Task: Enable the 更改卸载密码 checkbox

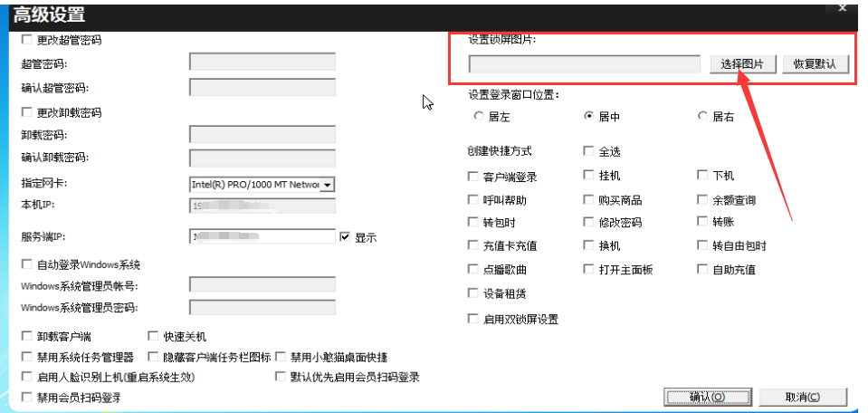Action: [26, 113]
